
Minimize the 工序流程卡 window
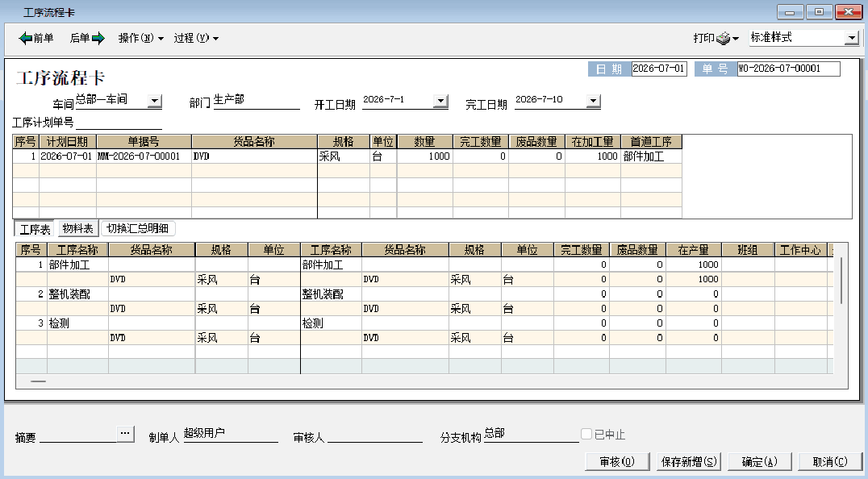pos(790,11)
